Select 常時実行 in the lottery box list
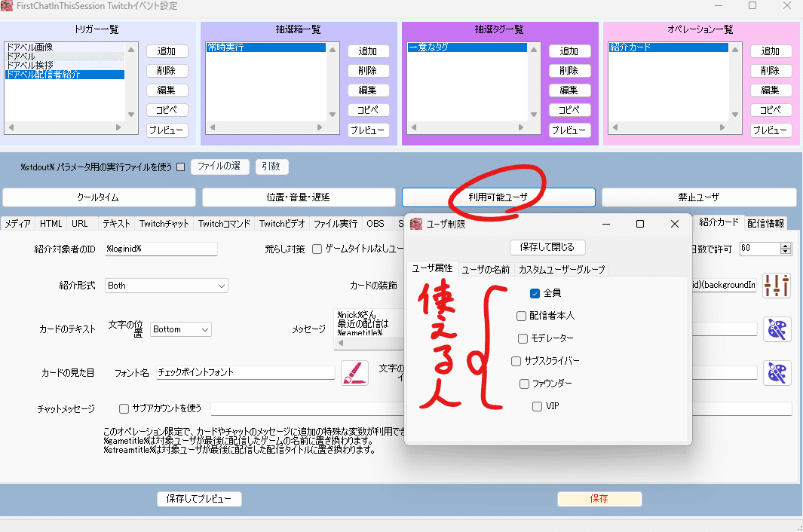Image resolution: width=803 pixels, height=532 pixels. [266, 47]
